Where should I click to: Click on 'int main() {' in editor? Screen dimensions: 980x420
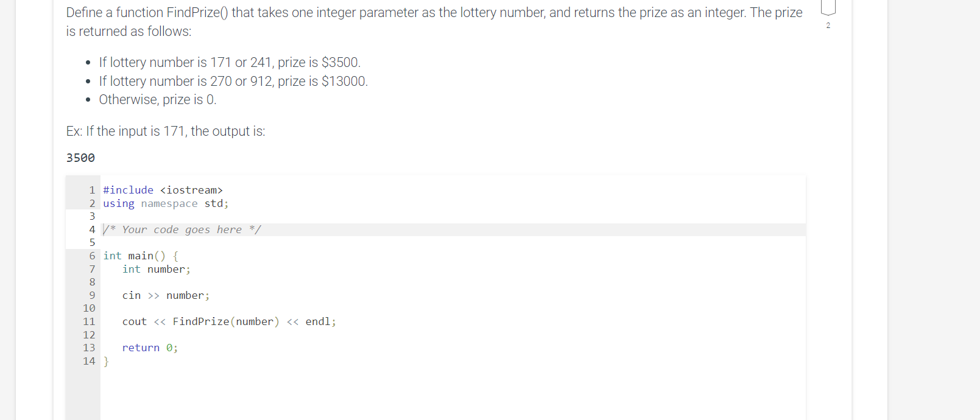(141, 256)
